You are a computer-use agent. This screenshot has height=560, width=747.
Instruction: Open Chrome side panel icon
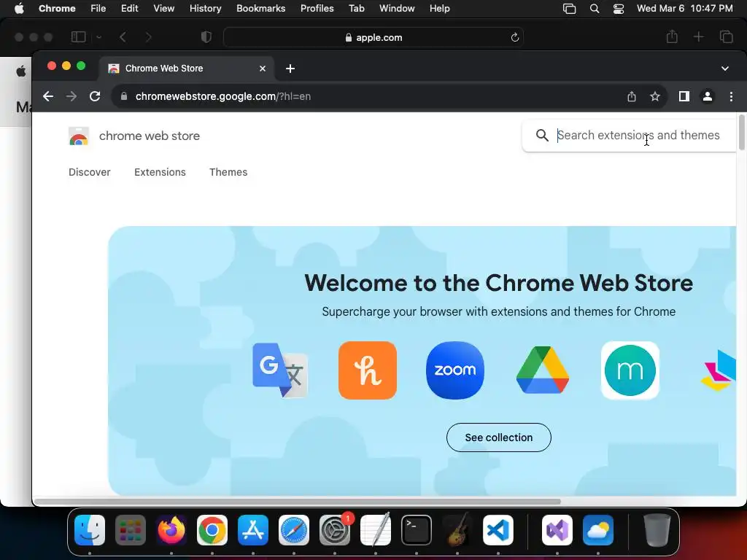[684, 97]
